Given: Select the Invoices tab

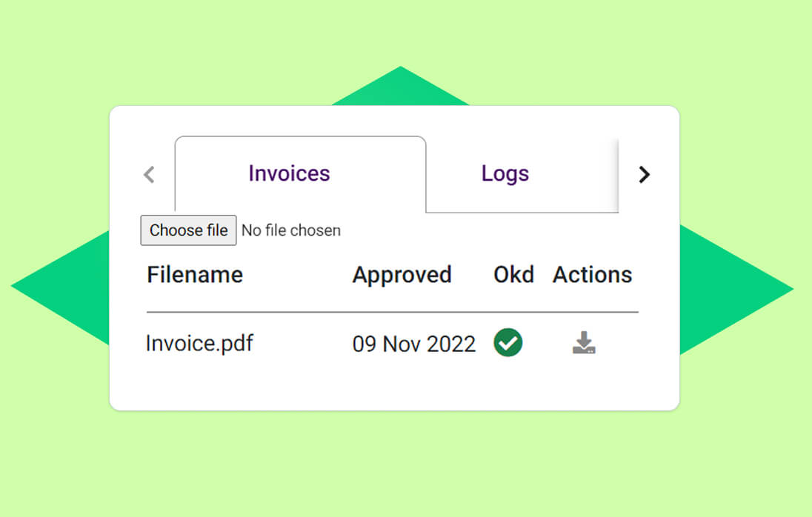Looking at the screenshot, I should click(288, 173).
